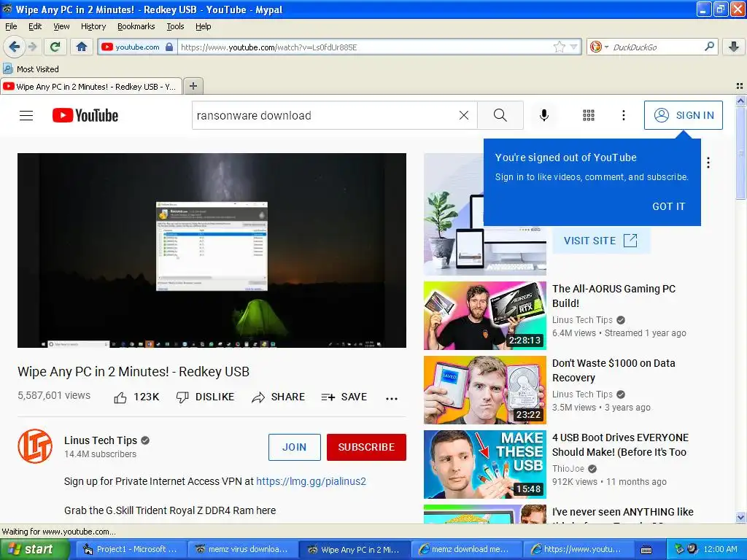Open the History menu
747x560 pixels.
click(93, 26)
